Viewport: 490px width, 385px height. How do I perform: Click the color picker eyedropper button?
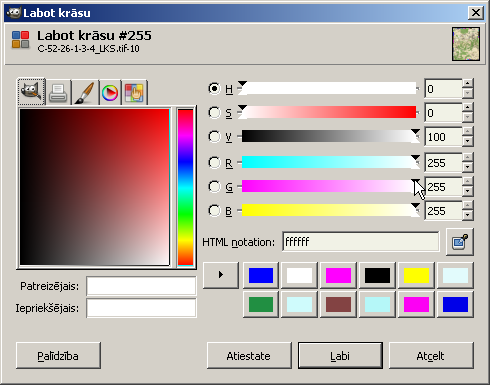[x=459, y=242]
